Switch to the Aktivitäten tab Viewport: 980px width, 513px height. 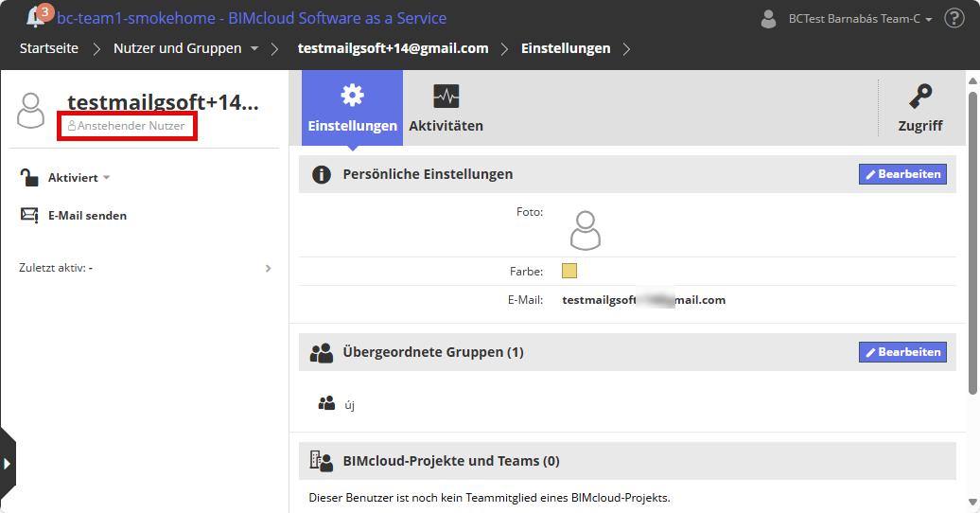[x=446, y=109]
